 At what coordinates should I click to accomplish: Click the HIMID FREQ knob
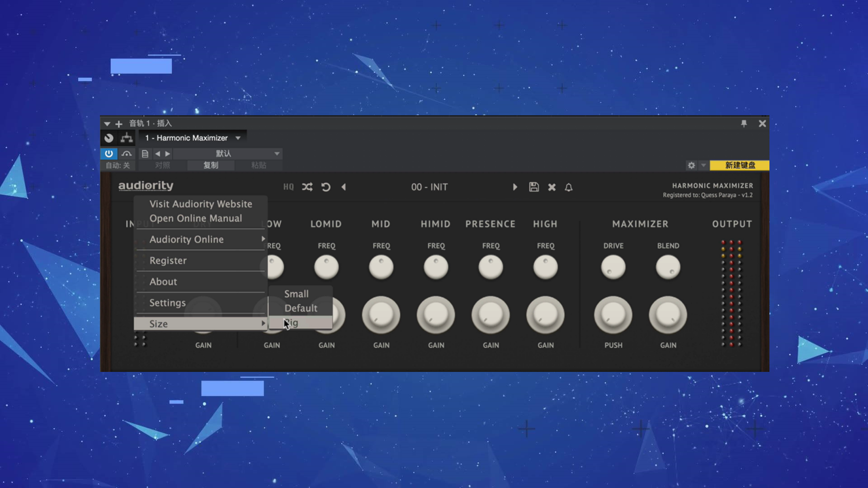[436, 267]
